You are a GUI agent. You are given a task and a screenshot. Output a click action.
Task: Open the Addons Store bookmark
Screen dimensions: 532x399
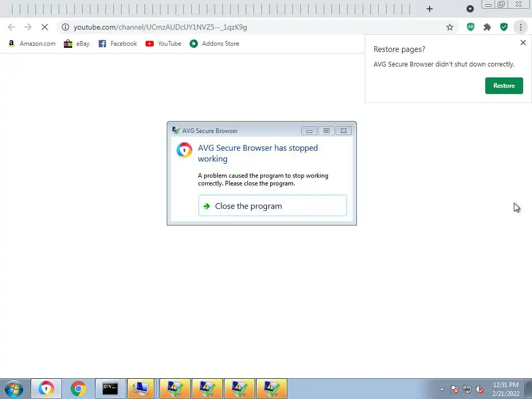coord(215,44)
